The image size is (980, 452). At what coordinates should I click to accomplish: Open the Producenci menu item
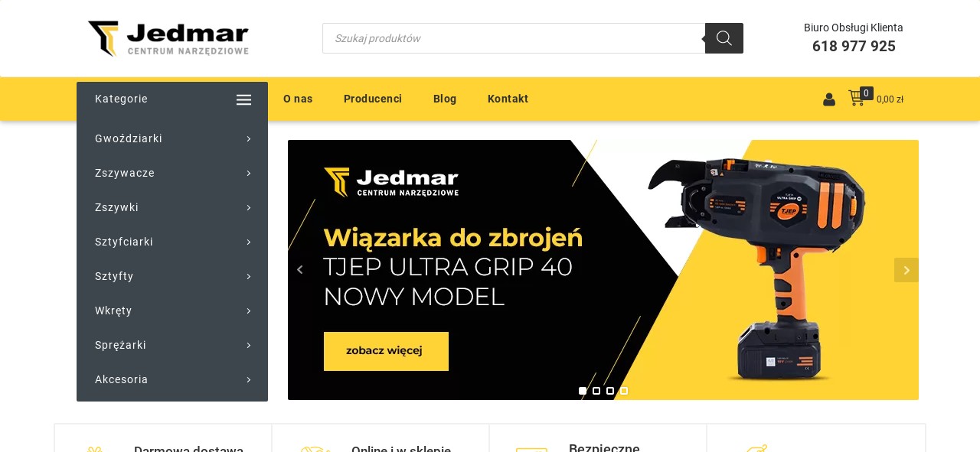[373, 99]
